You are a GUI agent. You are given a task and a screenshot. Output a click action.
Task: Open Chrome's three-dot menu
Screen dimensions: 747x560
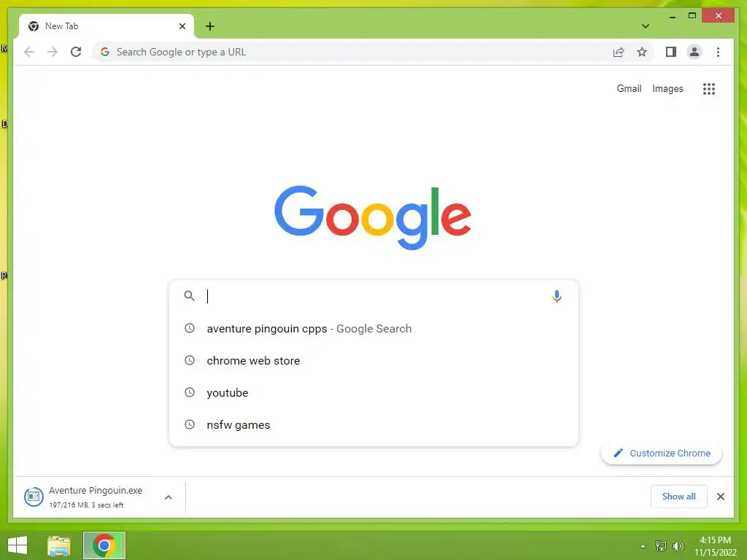pos(718,52)
